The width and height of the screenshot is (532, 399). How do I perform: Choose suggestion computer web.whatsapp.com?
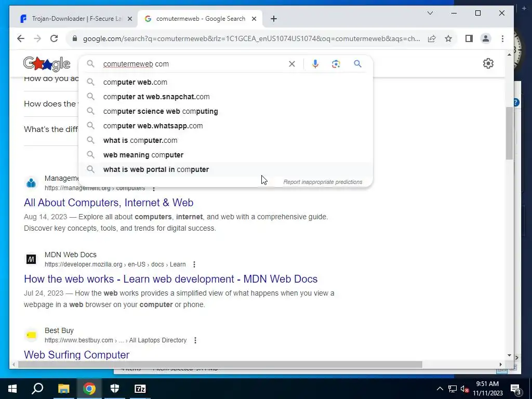pyautogui.click(x=225, y=126)
